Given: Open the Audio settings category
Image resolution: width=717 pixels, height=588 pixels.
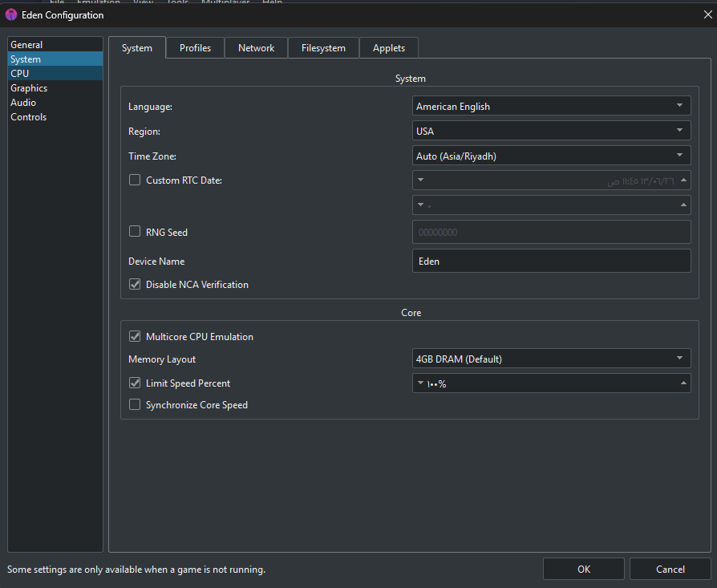Looking at the screenshot, I should click(55, 103).
